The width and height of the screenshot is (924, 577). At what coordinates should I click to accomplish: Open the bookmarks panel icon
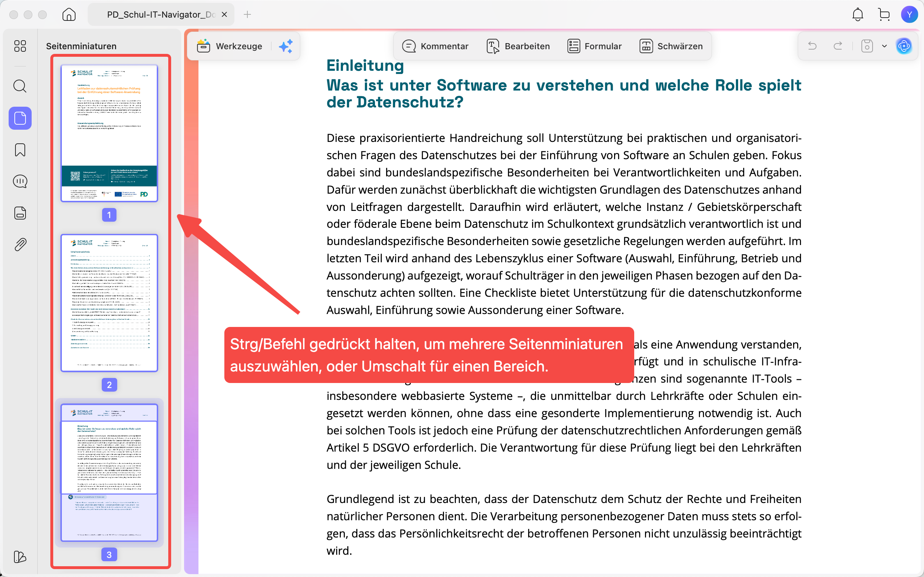pos(20,150)
